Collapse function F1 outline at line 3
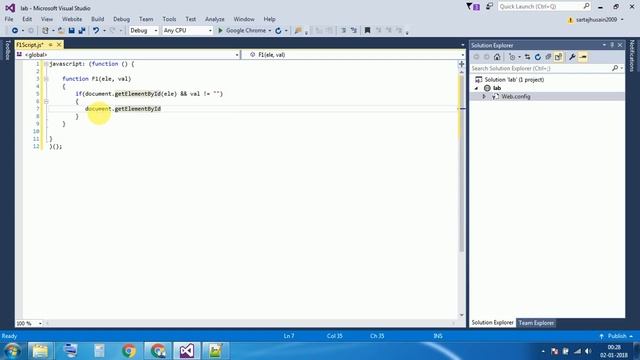 tap(46, 79)
